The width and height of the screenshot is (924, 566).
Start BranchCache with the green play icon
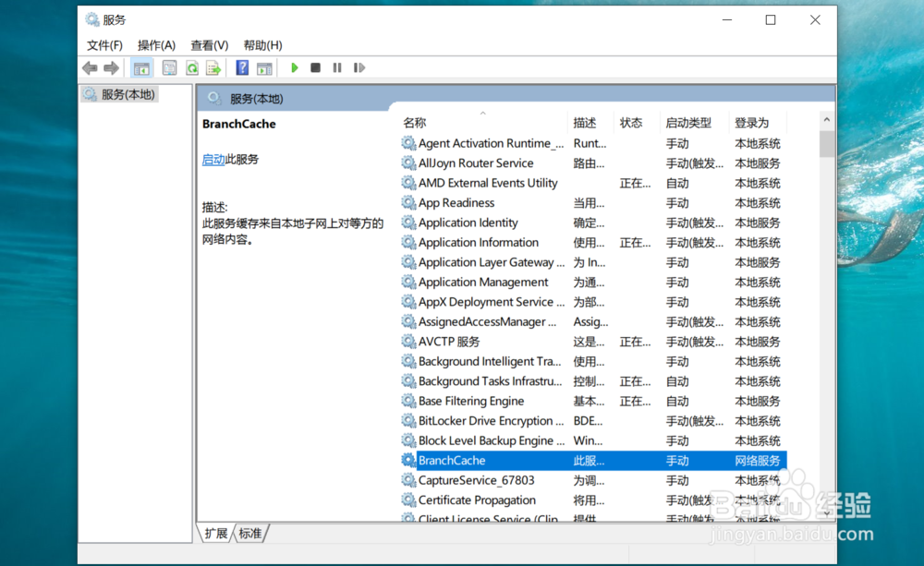294,66
